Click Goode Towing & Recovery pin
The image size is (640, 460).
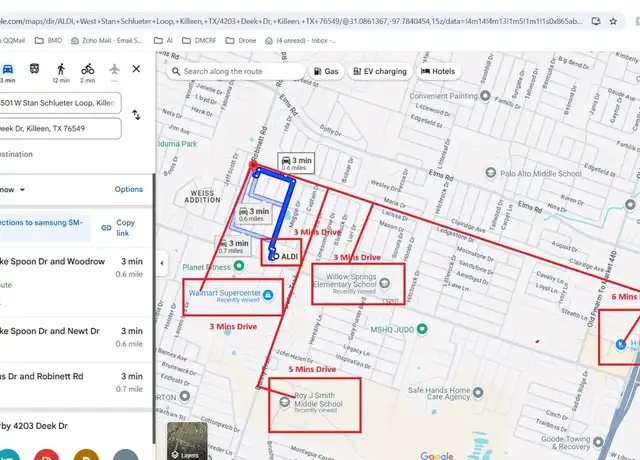[598, 442]
